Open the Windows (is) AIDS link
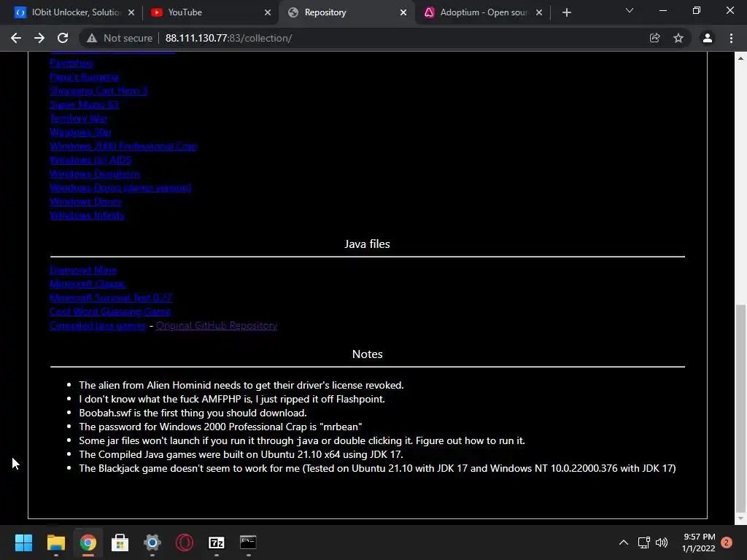This screenshot has width=747, height=560. 90,160
